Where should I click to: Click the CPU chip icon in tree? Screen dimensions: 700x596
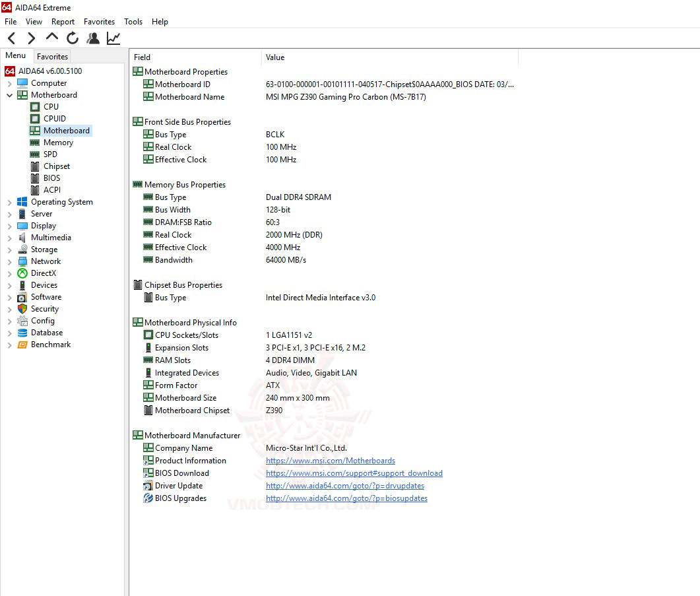tap(35, 107)
